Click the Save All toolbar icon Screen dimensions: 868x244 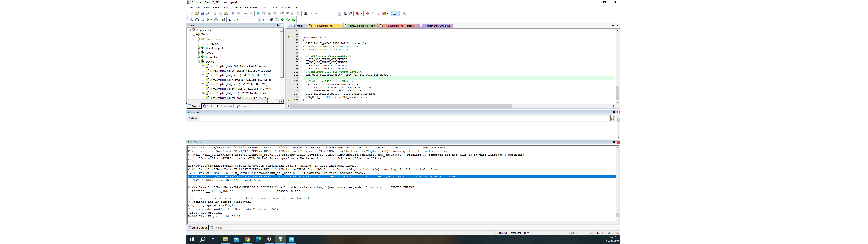pos(208,14)
